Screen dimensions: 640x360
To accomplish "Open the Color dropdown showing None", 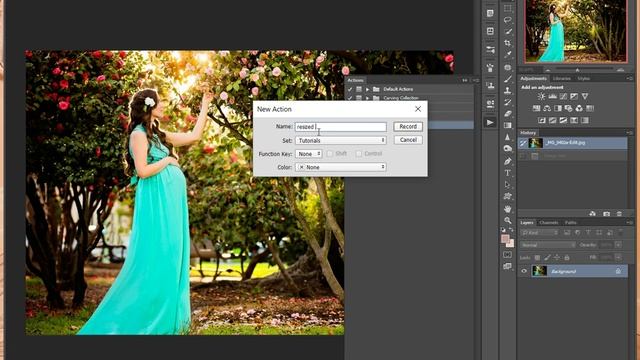I will tap(341, 167).
